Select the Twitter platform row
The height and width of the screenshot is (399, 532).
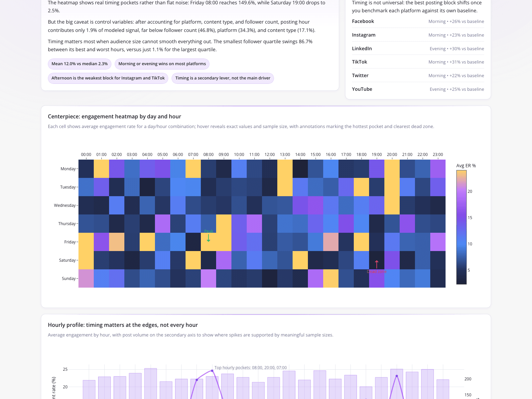(x=418, y=75)
